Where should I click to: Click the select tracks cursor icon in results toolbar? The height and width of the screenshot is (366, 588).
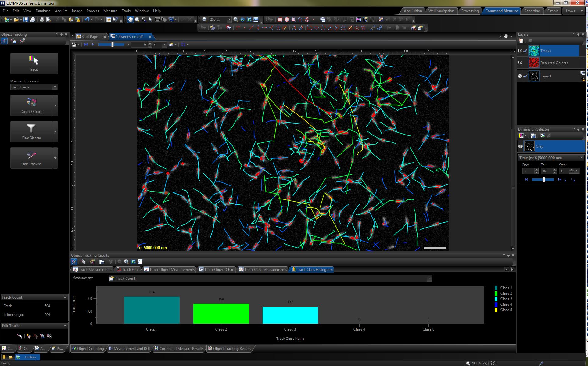click(x=83, y=262)
